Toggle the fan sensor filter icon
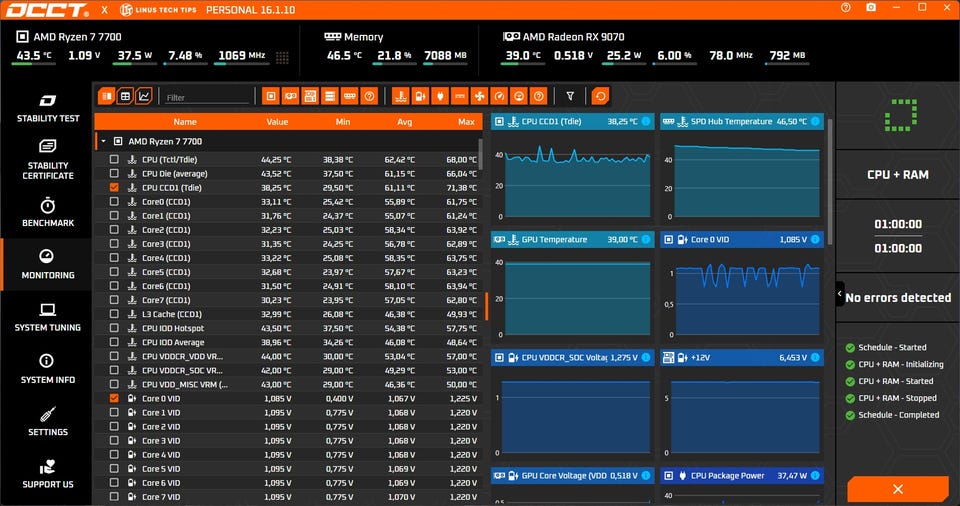Screen dimensions: 960x506 (x=479, y=96)
